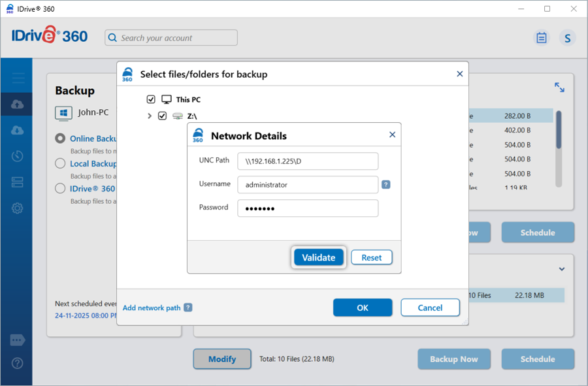Click the Username help icon

point(385,185)
